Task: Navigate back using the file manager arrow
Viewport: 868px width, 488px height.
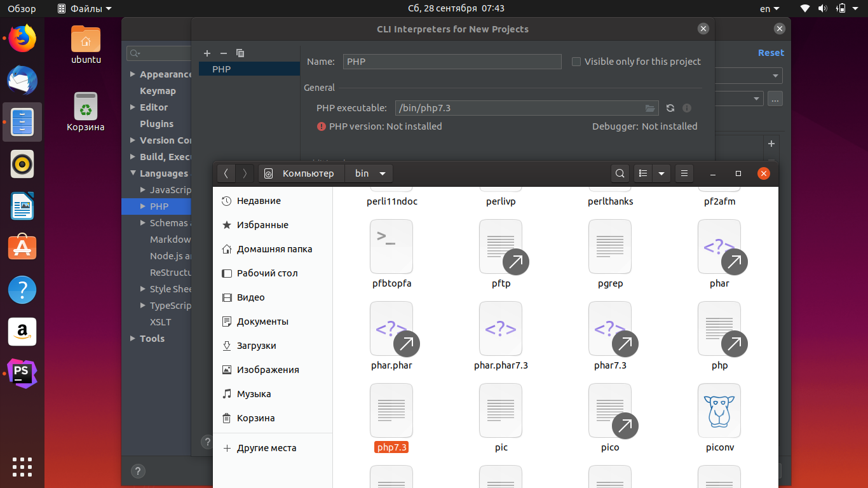Action: (x=226, y=173)
